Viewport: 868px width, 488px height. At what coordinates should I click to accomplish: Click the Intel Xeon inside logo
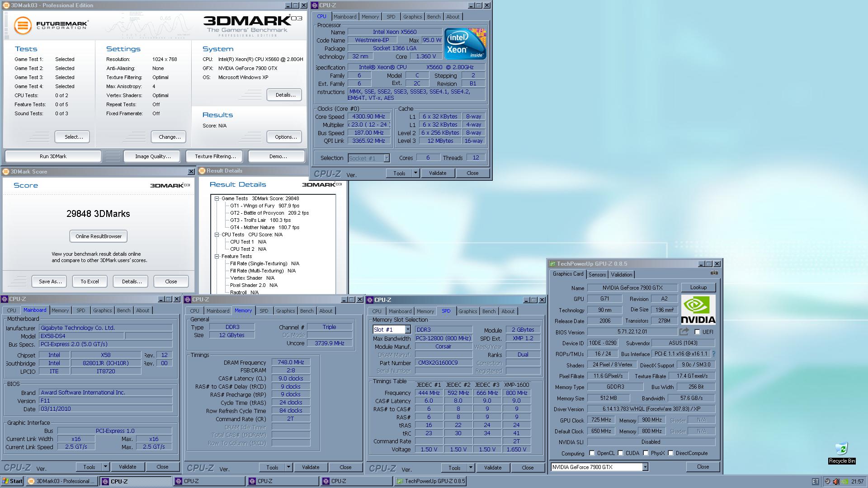point(465,43)
